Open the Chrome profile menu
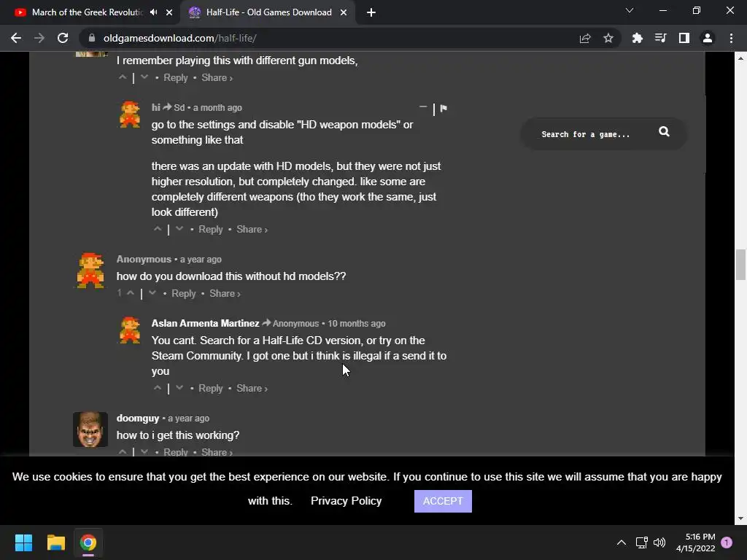747x560 pixels. 708,38
